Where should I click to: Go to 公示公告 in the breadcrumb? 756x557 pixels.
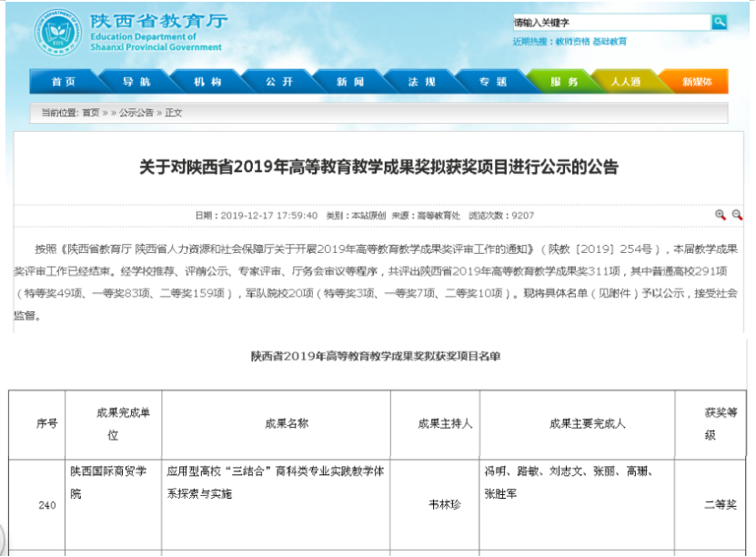tap(136, 112)
